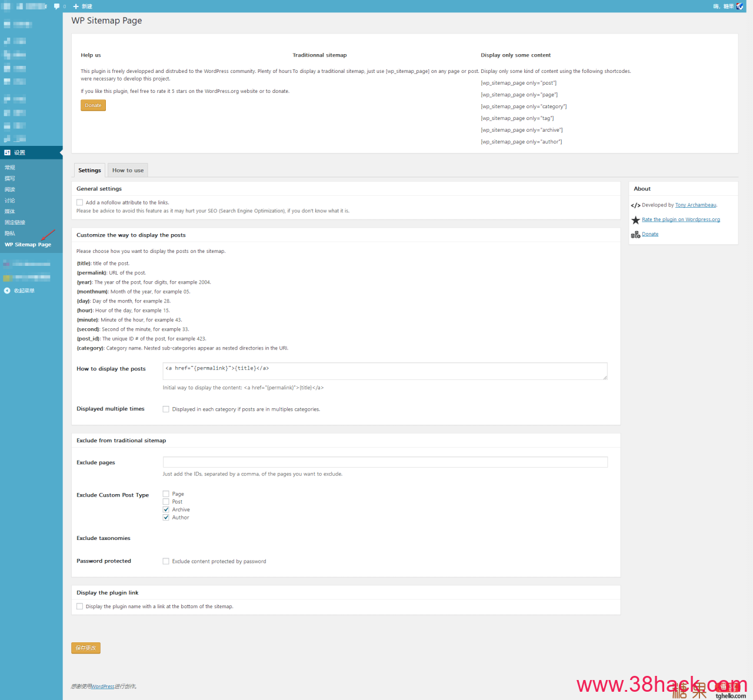Viewport: 753px width, 700px height.
Task: Click the {post_id} tag description line
Action: 141,339
